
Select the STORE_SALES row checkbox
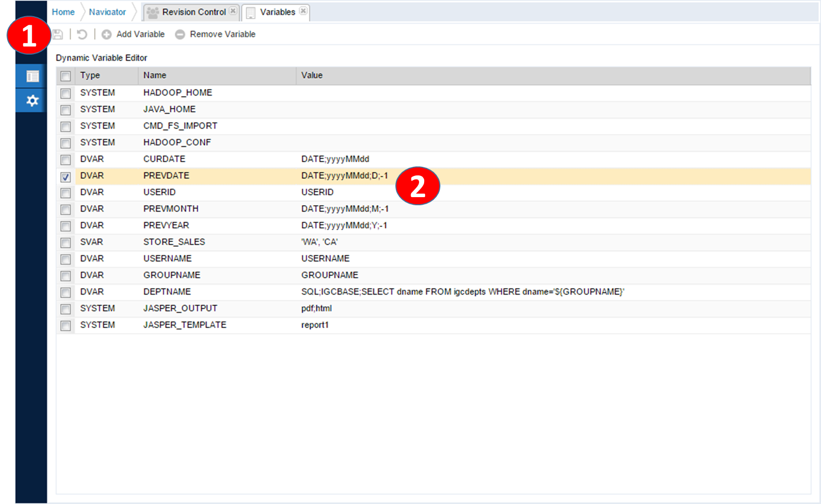(x=66, y=243)
